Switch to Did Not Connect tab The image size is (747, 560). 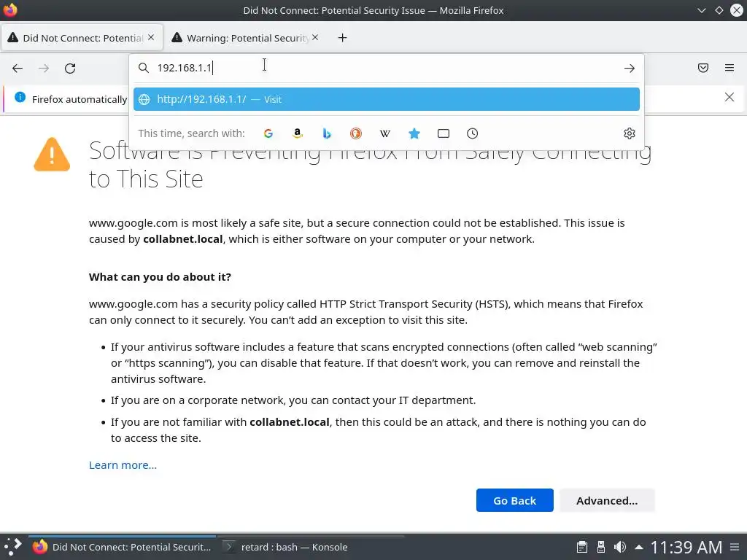pyautogui.click(x=82, y=38)
